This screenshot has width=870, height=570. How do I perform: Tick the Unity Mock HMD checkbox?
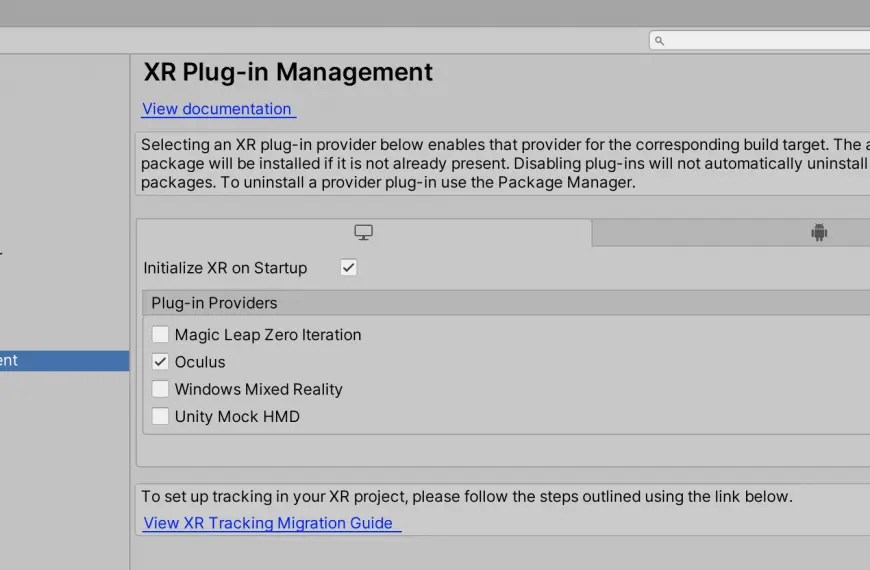160,416
